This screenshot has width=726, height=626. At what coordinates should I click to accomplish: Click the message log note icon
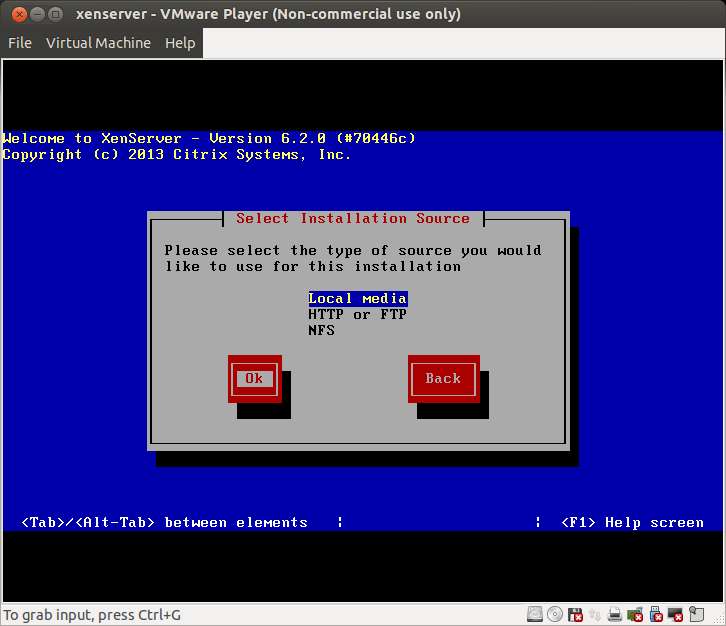point(696,614)
